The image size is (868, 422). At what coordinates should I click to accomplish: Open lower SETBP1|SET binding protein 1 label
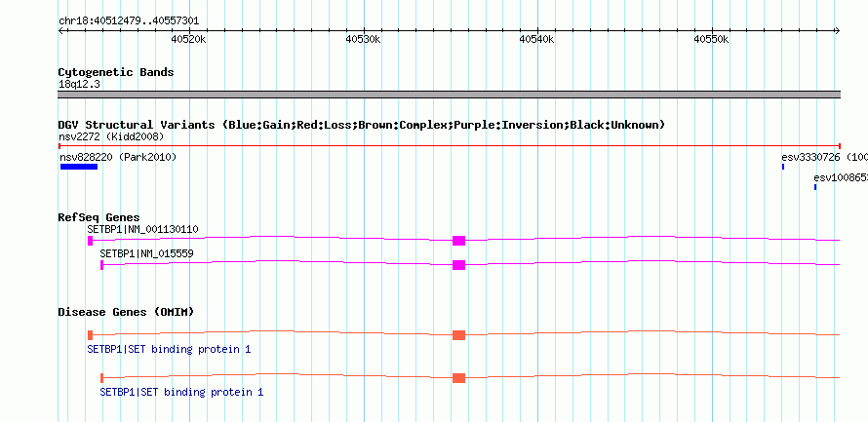(181, 392)
